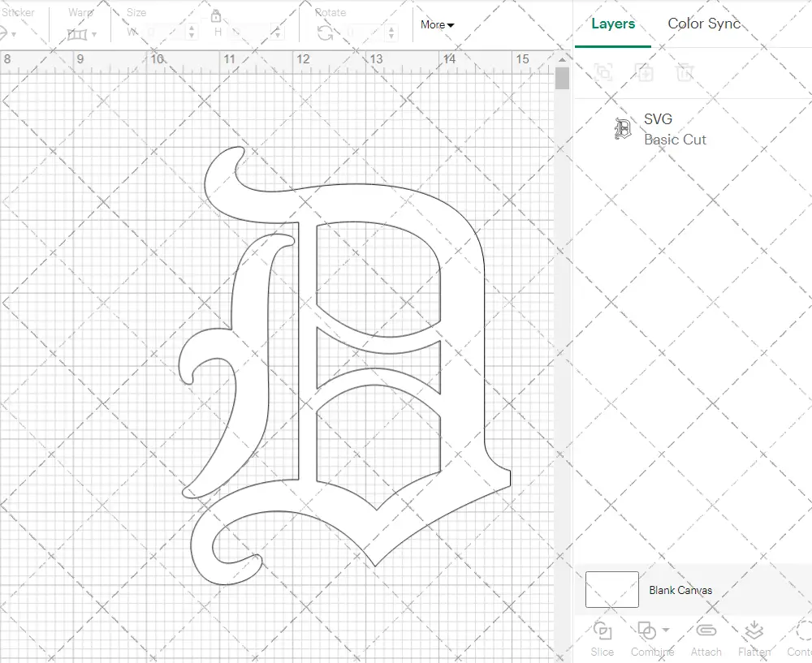The image size is (812, 663).
Task: Select the Layers tab
Action: (613, 24)
